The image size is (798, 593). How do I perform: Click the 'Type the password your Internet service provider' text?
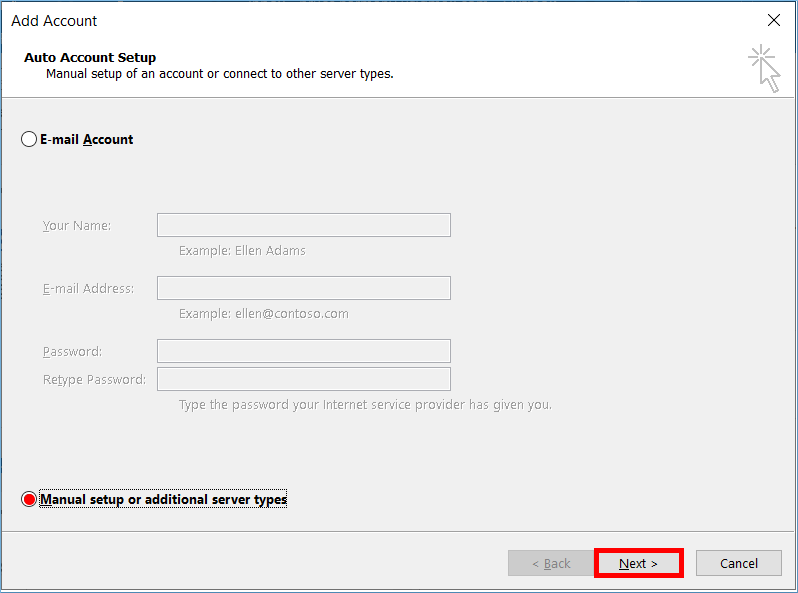[x=365, y=405]
